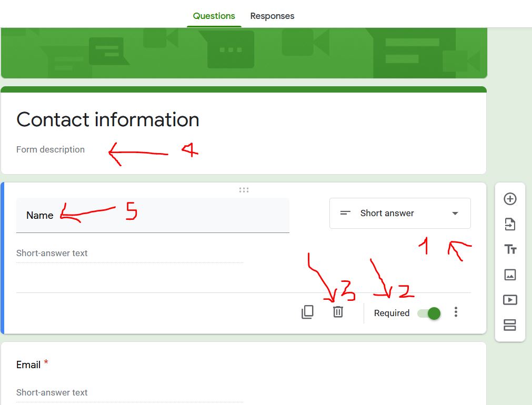Add a new section using sidebar icon
Image resolution: width=532 pixels, height=405 pixels.
click(x=510, y=325)
